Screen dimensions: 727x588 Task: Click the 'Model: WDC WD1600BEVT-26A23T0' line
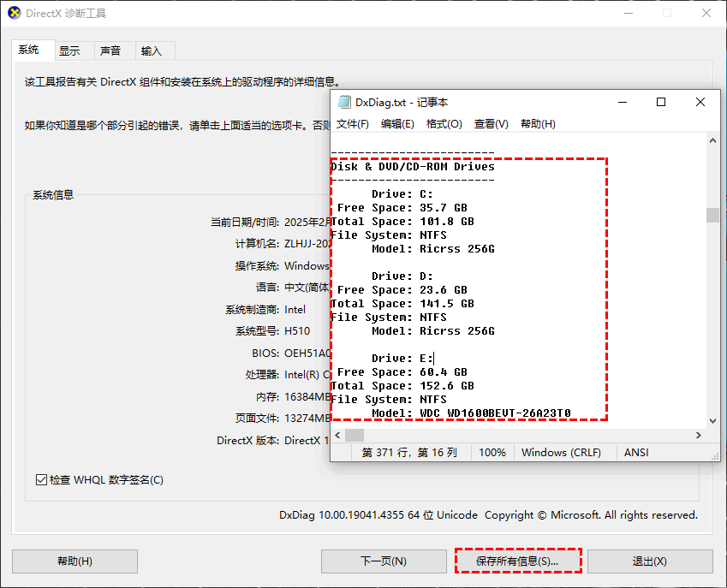[471, 413]
